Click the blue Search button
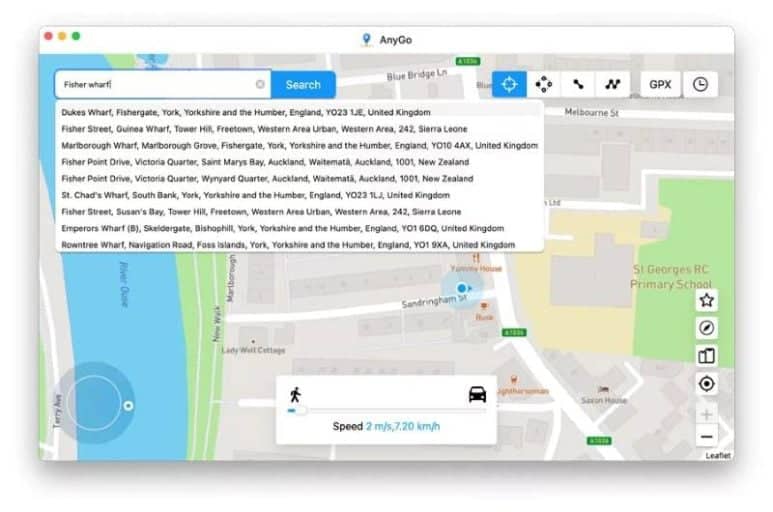The height and width of the screenshot is (512, 773). tap(303, 85)
